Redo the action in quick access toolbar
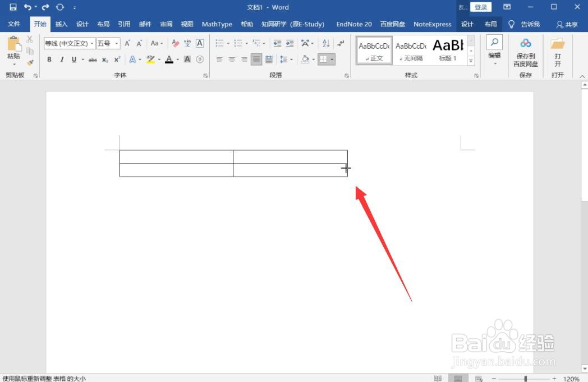588x382 pixels. [x=45, y=7]
